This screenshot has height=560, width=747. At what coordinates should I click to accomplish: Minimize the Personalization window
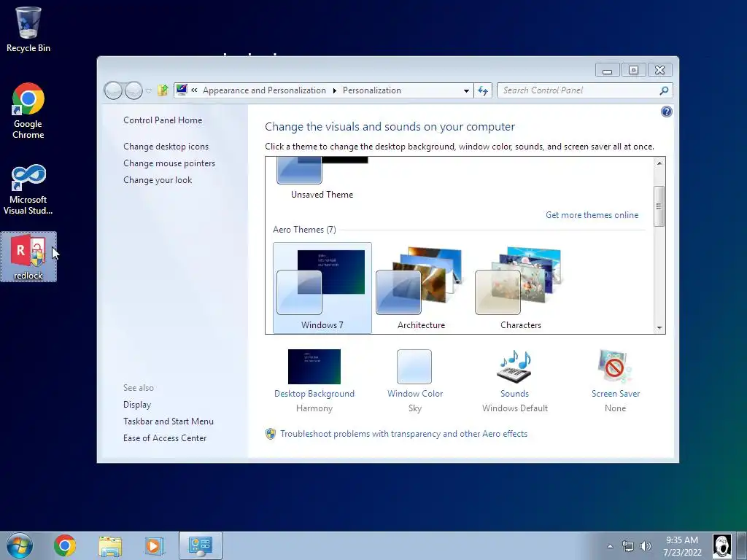[607, 71]
